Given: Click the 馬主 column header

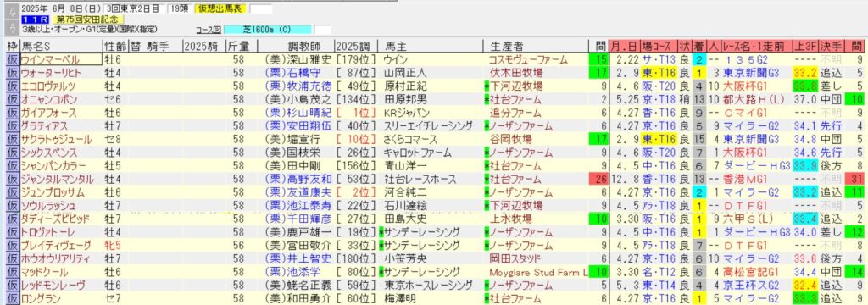Looking at the screenshot, I should (x=430, y=47).
